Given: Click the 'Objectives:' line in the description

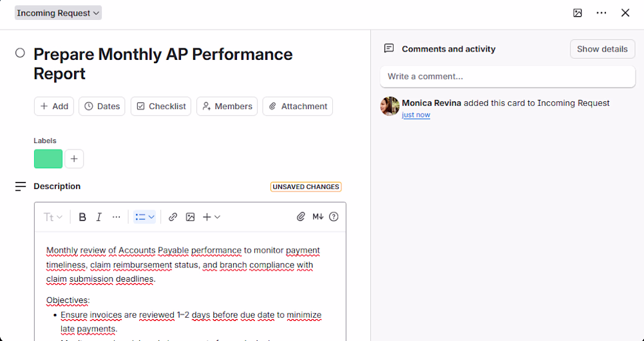Looking at the screenshot, I should pos(68,300).
